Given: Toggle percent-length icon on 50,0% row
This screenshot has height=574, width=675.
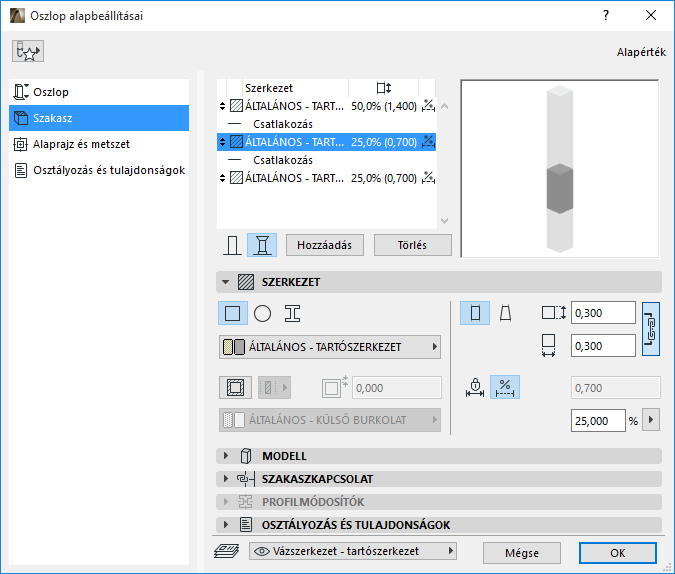Looking at the screenshot, I should tap(428, 105).
